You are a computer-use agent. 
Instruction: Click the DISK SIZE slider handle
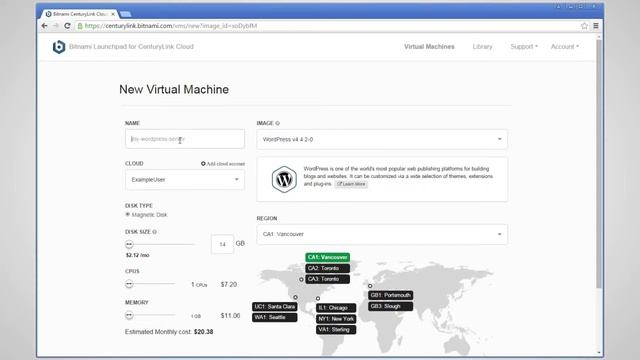pos(129,244)
